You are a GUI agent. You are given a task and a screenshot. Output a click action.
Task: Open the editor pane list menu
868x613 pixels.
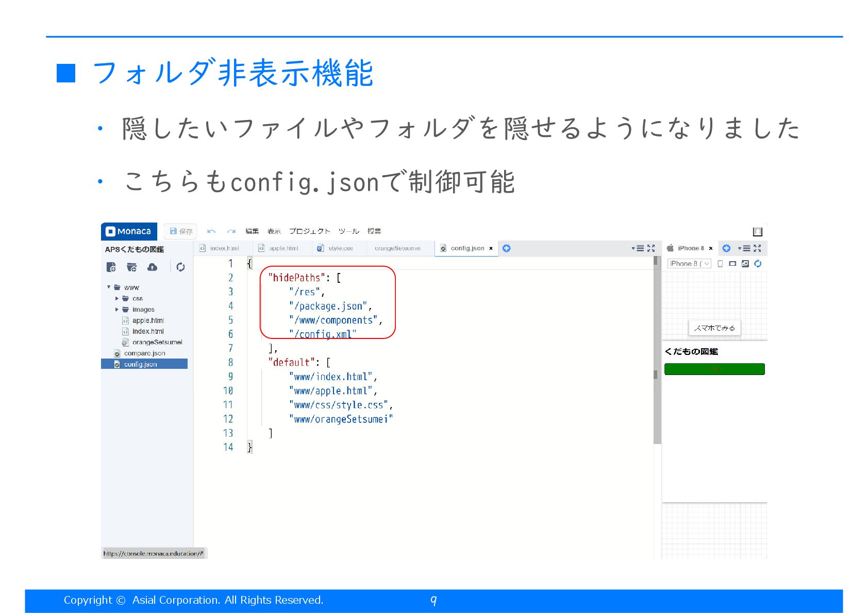click(x=638, y=248)
